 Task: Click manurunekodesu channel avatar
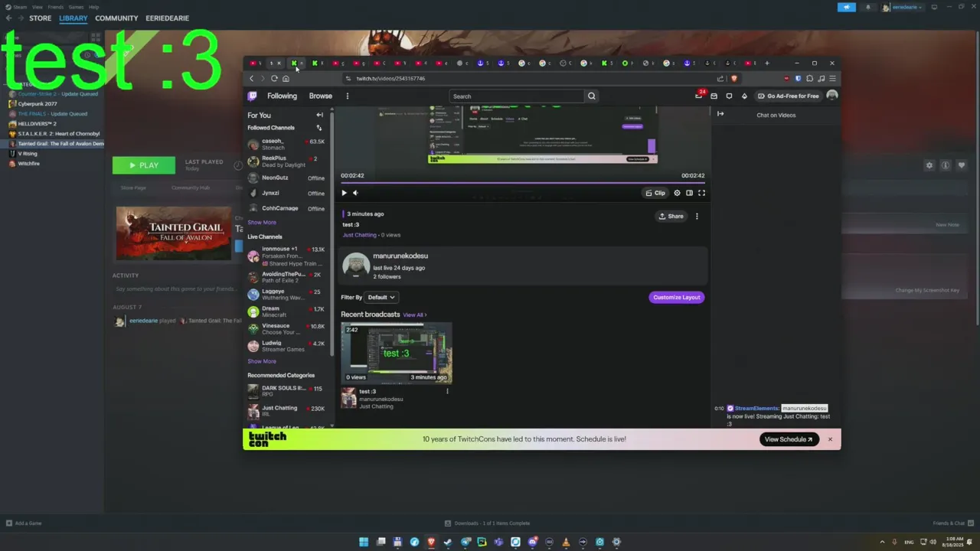click(356, 266)
